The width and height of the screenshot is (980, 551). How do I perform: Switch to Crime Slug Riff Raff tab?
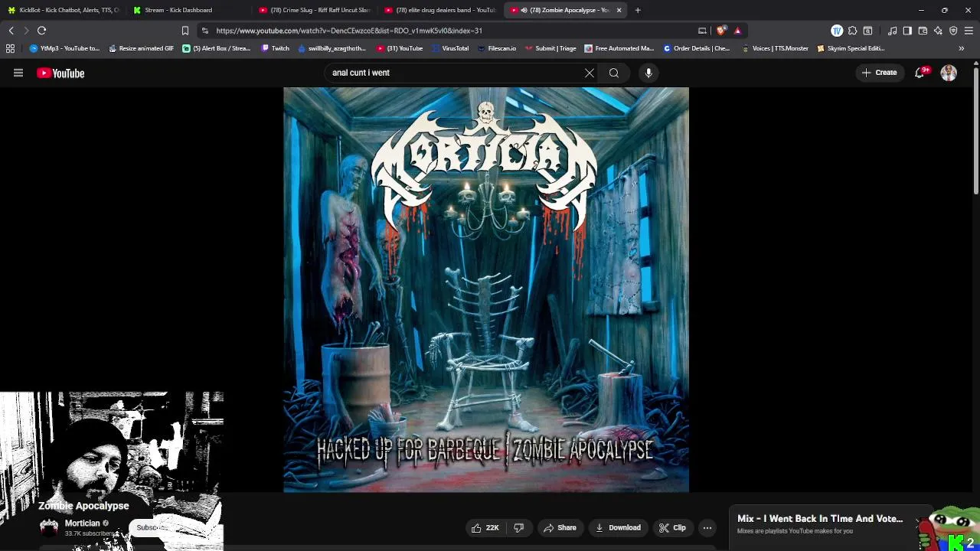click(x=314, y=10)
